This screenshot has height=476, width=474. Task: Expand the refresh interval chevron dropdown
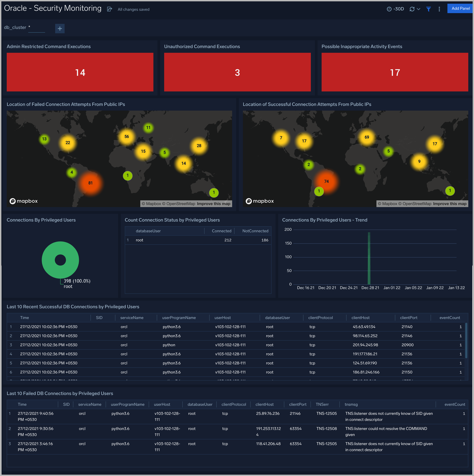[x=418, y=9]
